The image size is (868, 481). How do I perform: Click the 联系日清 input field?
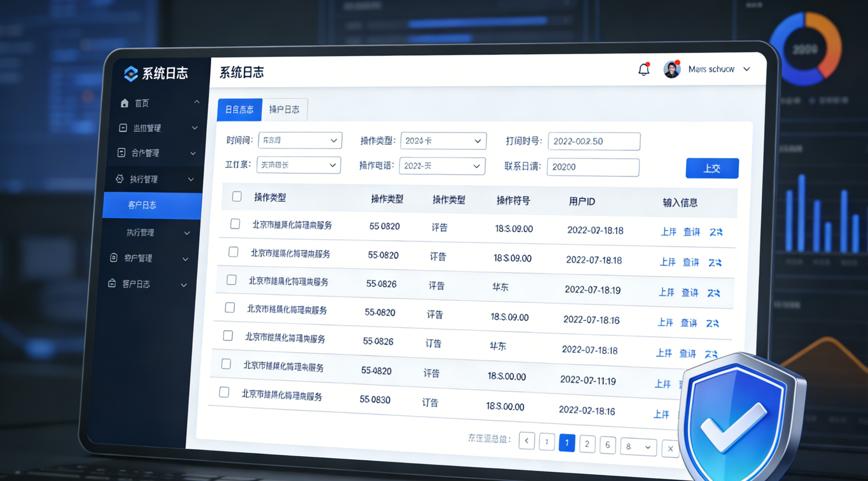(592, 167)
